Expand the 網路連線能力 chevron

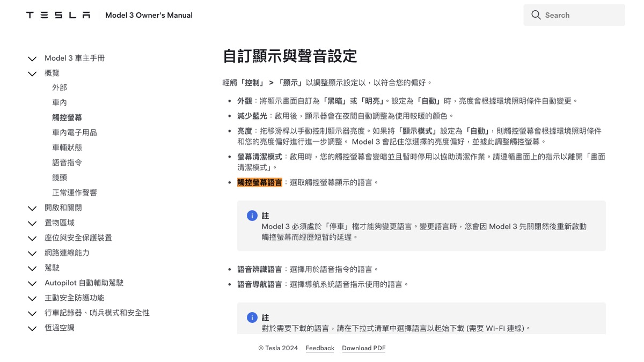[32, 253]
